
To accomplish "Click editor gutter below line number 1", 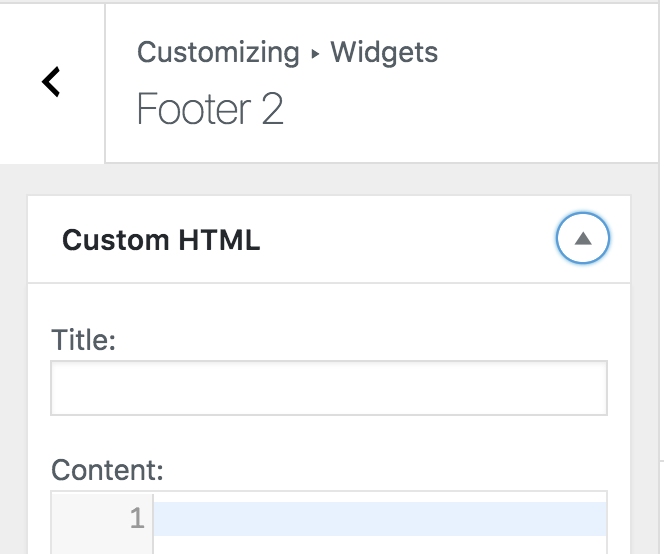I will tap(102, 545).
